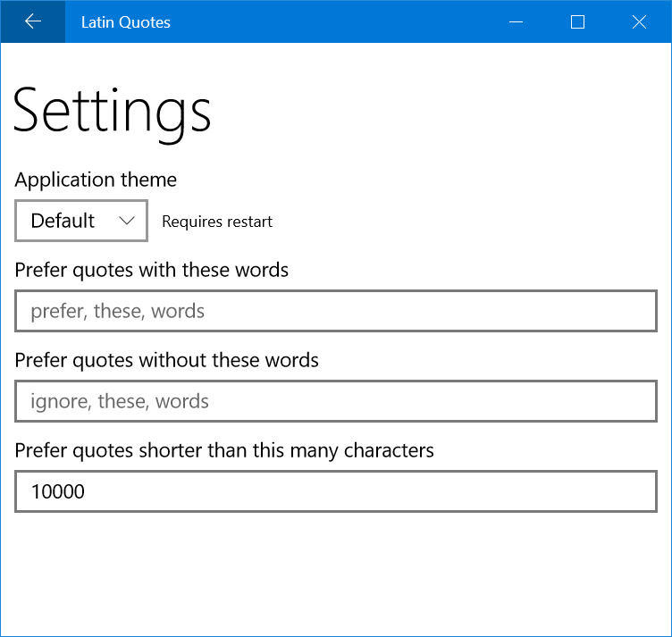This screenshot has height=637, width=672.
Task: Click the chevron arrow beside Default
Action: click(x=130, y=221)
